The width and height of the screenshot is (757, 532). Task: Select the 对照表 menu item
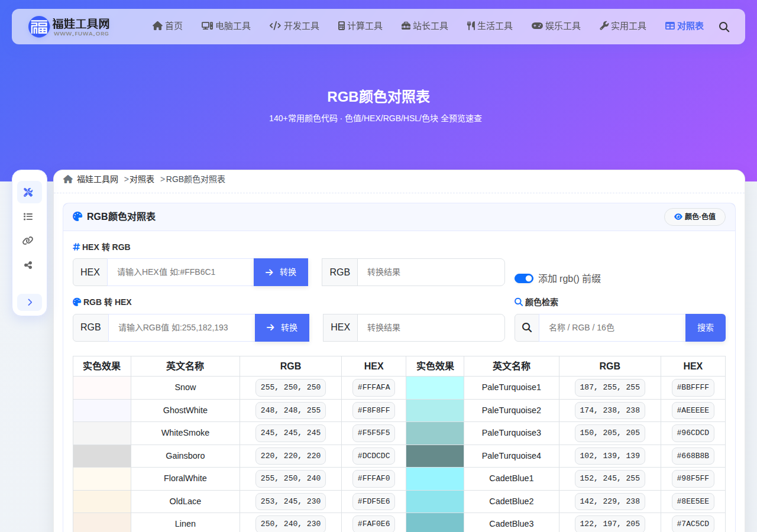coord(684,26)
